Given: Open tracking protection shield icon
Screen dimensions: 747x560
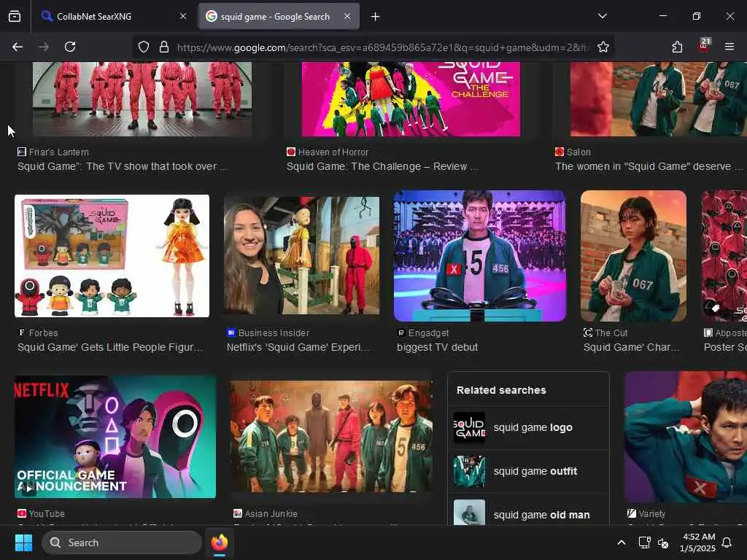Looking at the screenshot, I should [144, 47].
